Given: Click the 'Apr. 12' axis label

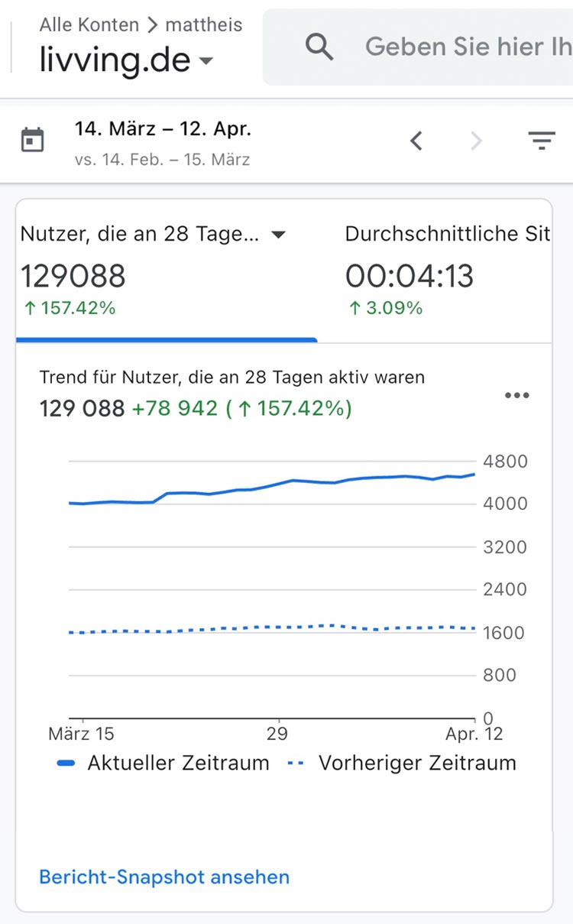Looking at the screenshot, I should pyautogui.click(x=474, y=734).
